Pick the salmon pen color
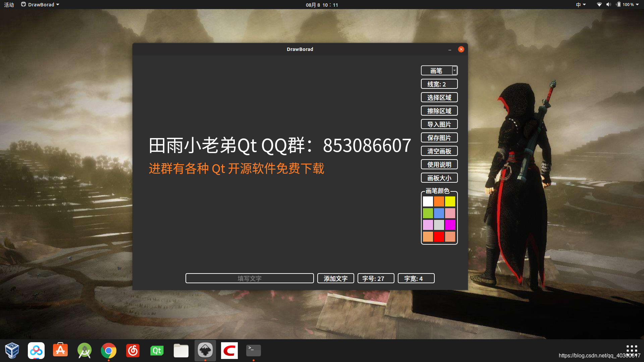644x362 pixels. point(450,236)
